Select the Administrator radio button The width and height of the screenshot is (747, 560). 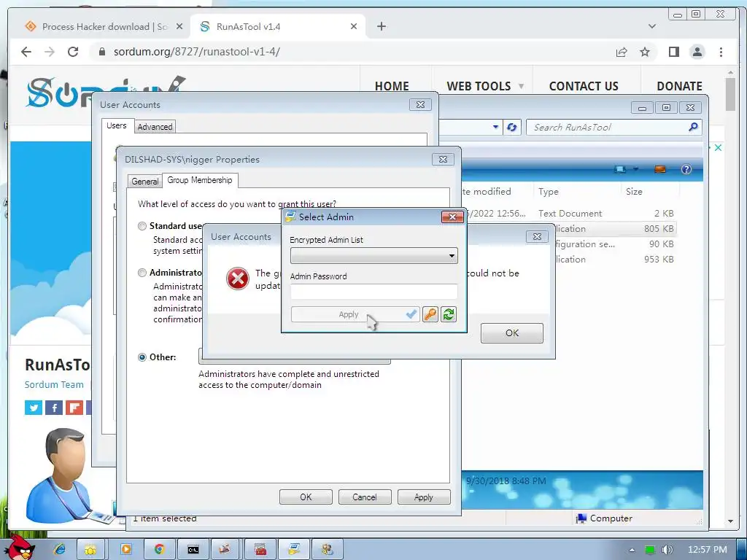pos(142,273)
